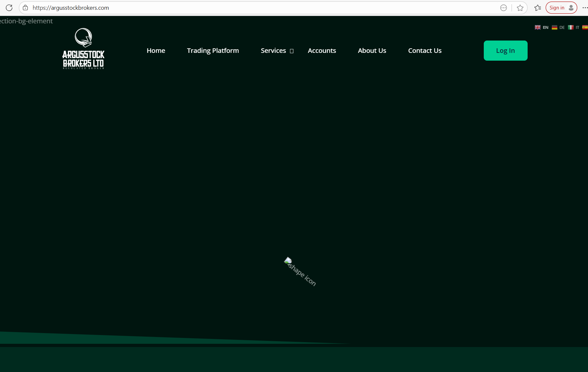Click the browser refresh icon
The image size is (588, 372).
[x=9, y=8]
